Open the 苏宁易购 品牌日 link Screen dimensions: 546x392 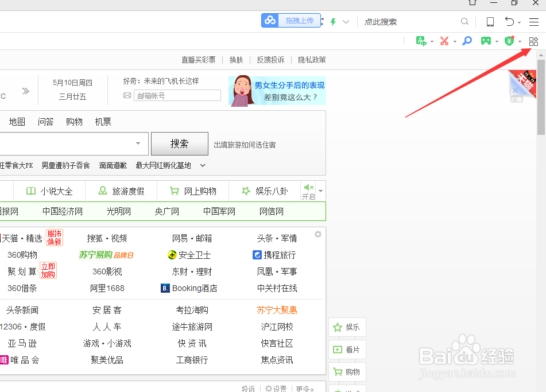106,255
